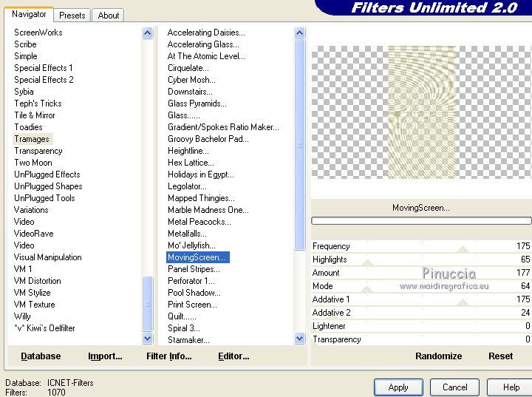Select VM Stylize category
Viewport: 532px width, 397px height.
point(33,293)
